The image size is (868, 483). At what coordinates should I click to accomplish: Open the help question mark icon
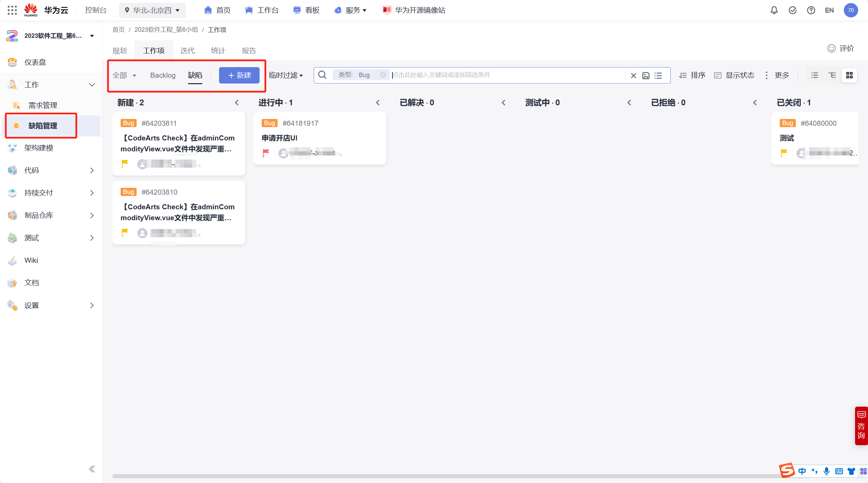pyautogui.click(x=811, y=10)
